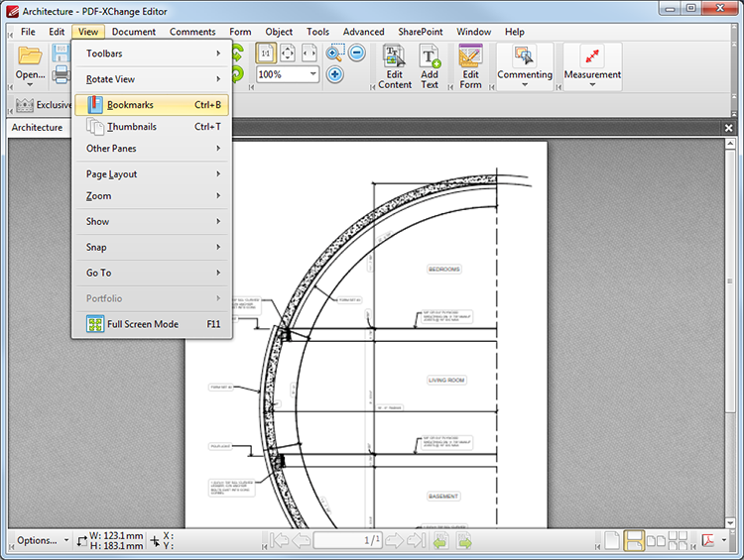Viewport: 744px width, 560px height.
Task: Expand the Other Panes submenu
Action: point(152,149)
